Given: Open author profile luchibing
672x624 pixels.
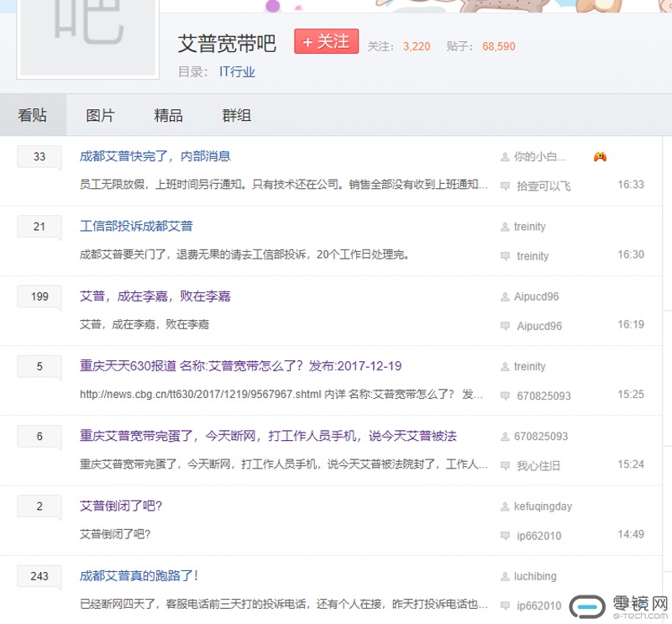Looking at the screenshot, I should coord(535,576).
